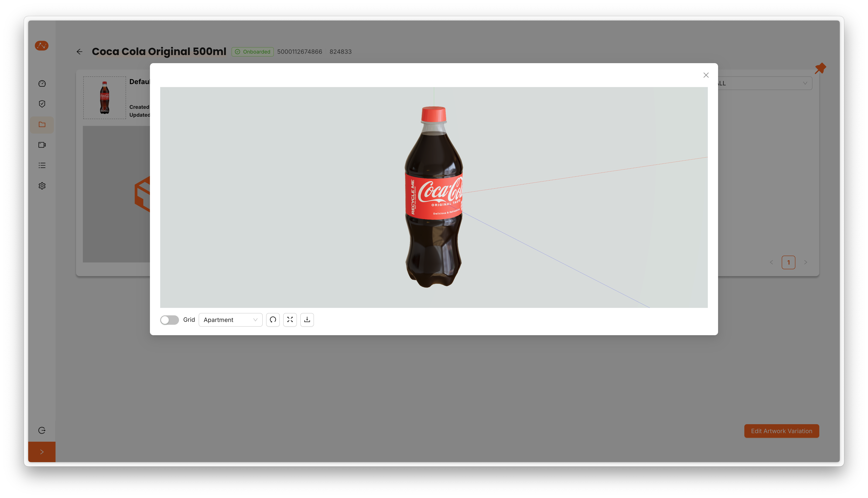Viewport: 868px width, 498px height.
Task: Enable the Grid toggle in the viewer
Action: [169, 320]
